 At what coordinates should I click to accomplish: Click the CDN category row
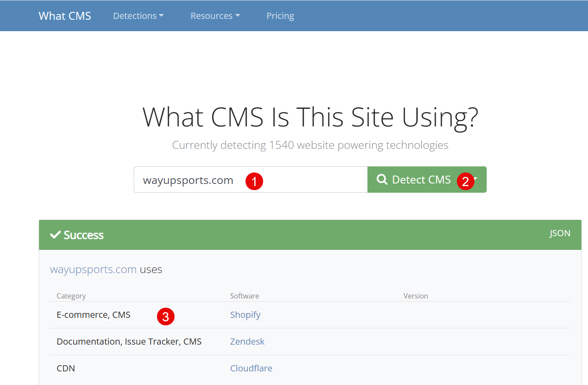66,368
